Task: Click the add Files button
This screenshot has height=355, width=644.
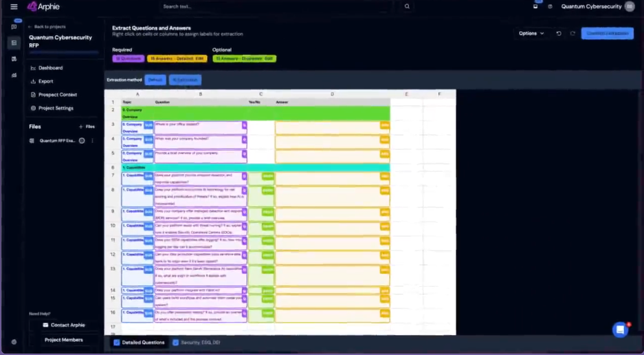Action: tap(87, 127)
